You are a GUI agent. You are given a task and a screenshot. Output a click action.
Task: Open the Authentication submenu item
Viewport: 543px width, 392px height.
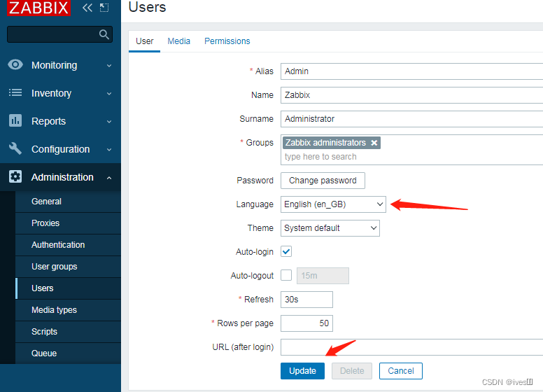[68, 245]
